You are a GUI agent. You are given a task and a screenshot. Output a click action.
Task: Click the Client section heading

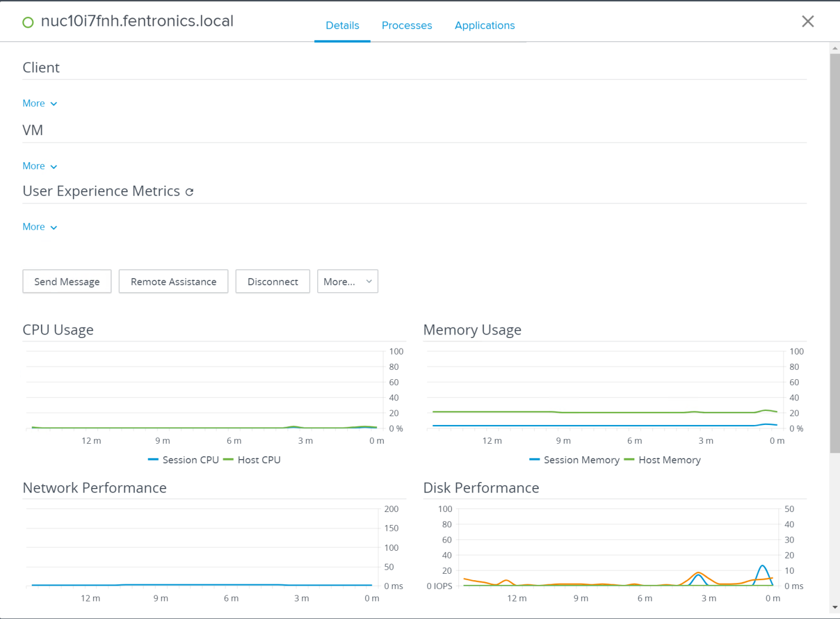tap(41, 68)
